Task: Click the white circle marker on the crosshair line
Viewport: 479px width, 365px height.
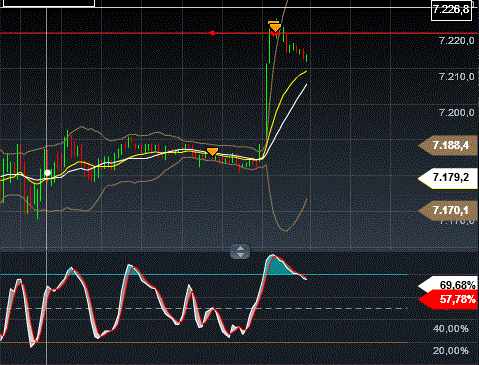Action: [x=47, y=173]
